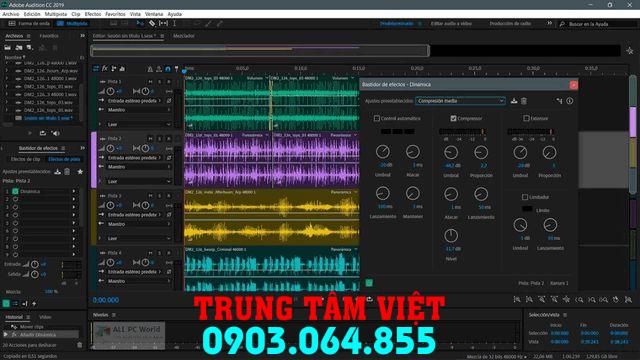Toggle the snapping magnet icon

(x=167, y=69)
